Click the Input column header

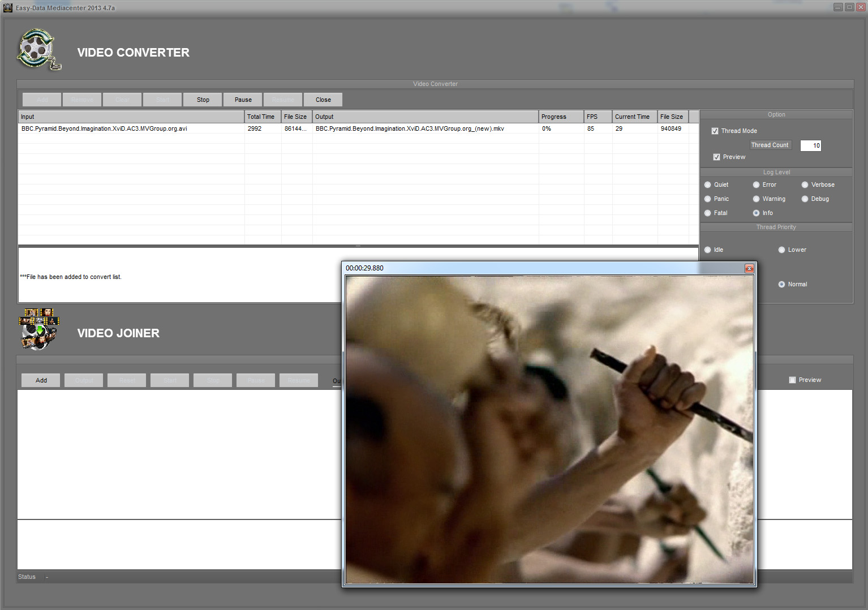tap(131, 117)
